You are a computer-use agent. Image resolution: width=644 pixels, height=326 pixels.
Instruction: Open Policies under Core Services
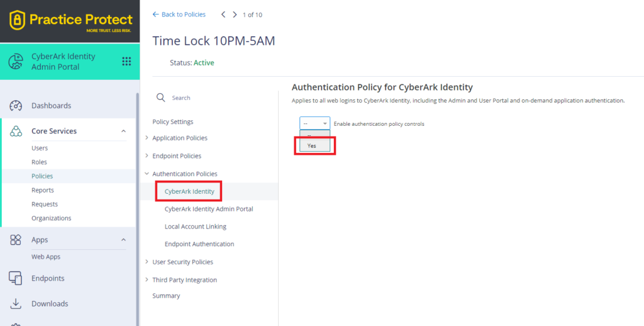(42, 176)
